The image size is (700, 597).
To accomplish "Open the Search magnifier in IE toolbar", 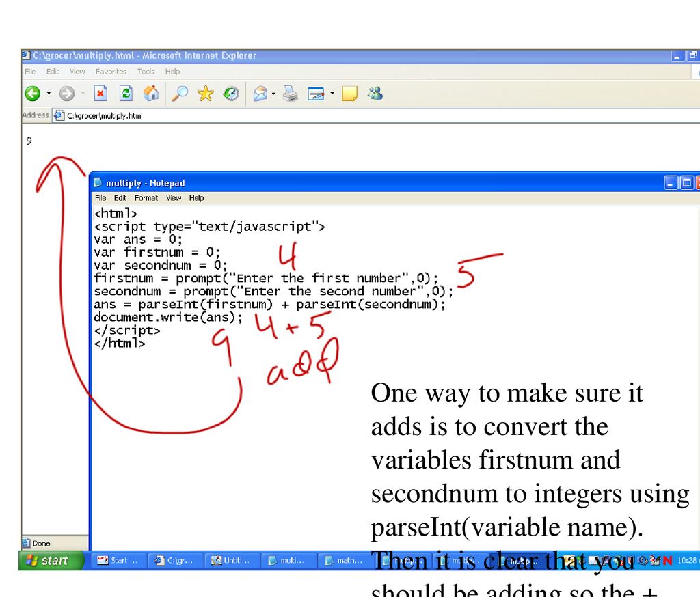I will pyautogui.click(x=180, y=94).
